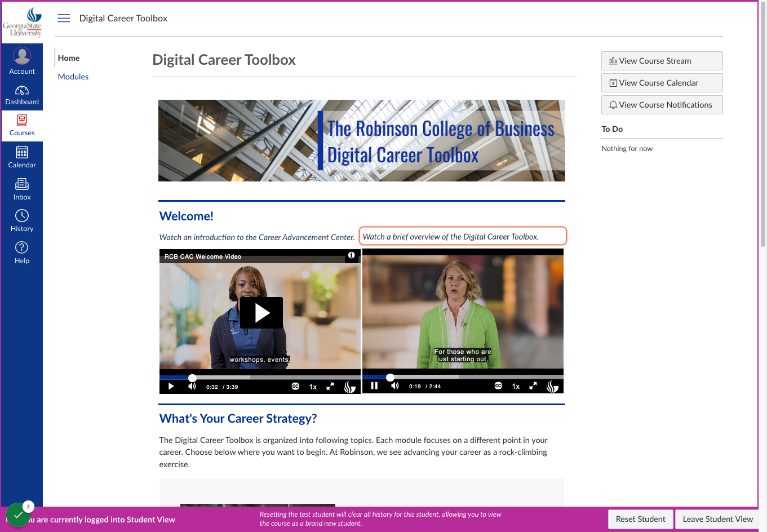Pause the second video
The image size is (767, 532).
click(374, 386)
